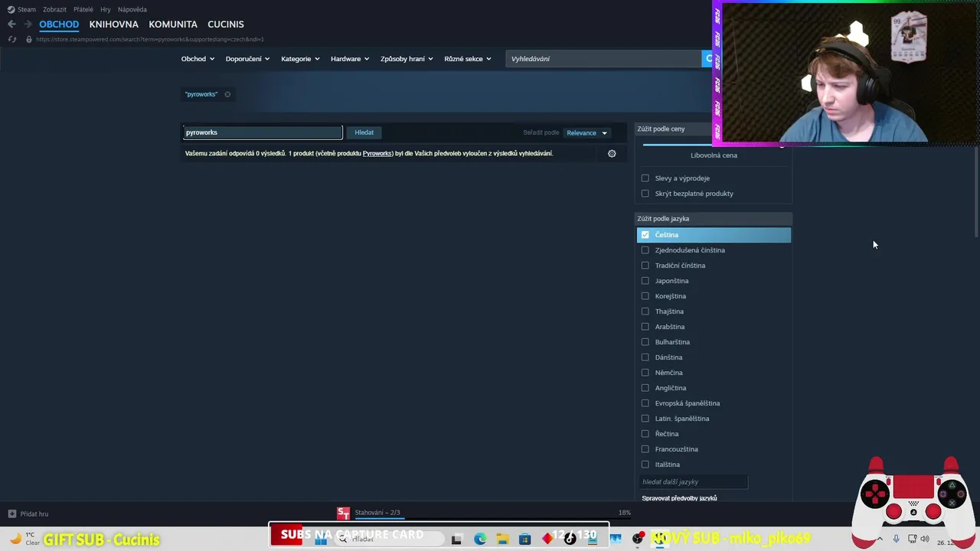
Task: Open the Nápověda menu
Action: click(132, 9)
